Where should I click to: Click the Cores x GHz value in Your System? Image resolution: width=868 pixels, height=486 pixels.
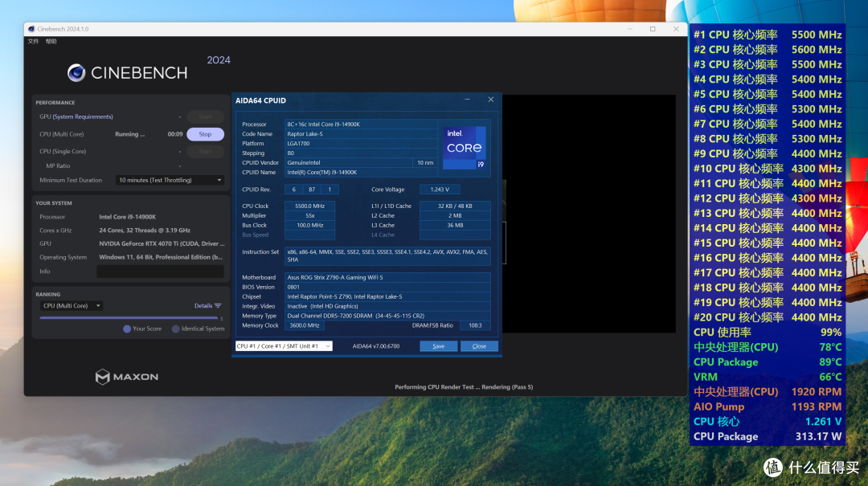(145, 231)
